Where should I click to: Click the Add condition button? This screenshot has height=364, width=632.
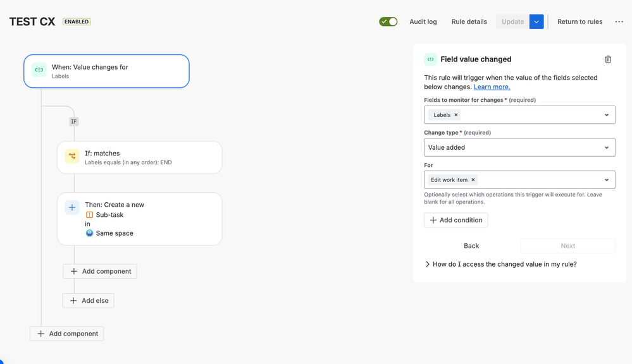point(456,221)
